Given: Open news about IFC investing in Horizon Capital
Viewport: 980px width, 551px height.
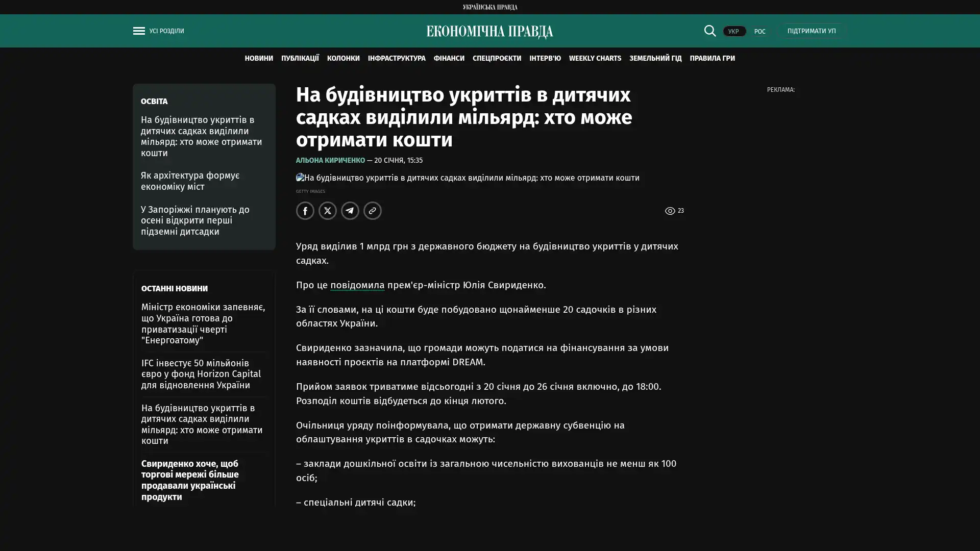Looking at the screenshot, I should coord(201,374).
